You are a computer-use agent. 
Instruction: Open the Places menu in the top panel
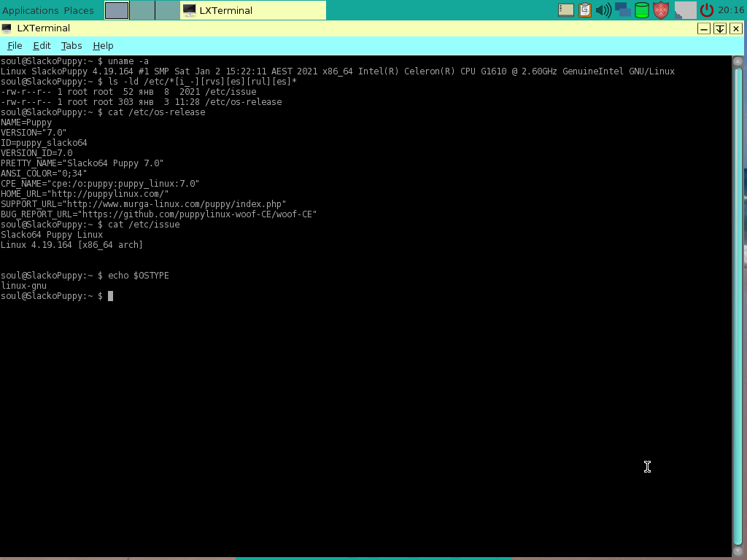pyautogui.click(x=79, y=10)
